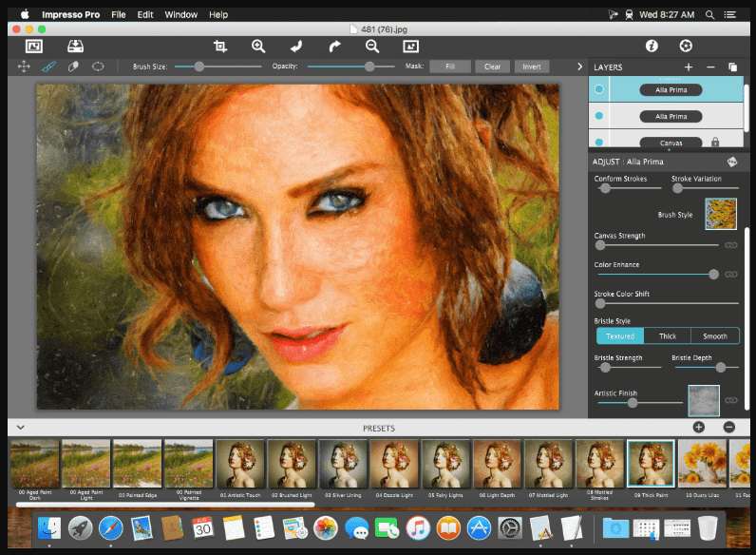Open the Help menu
This screenshot has width=756, height=555.
(218, 14)
